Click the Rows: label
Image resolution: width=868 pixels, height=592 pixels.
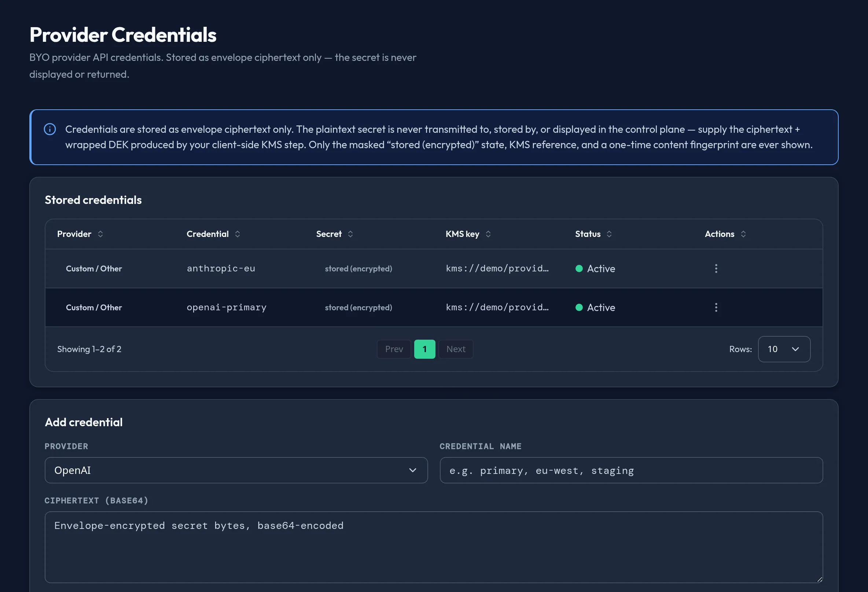[x=740, y=349]
